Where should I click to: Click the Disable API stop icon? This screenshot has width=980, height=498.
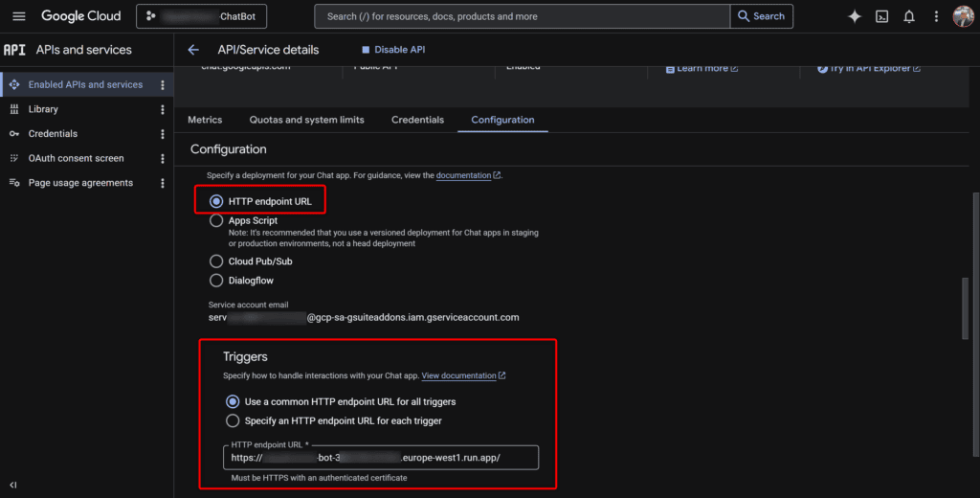coord(366,50)
